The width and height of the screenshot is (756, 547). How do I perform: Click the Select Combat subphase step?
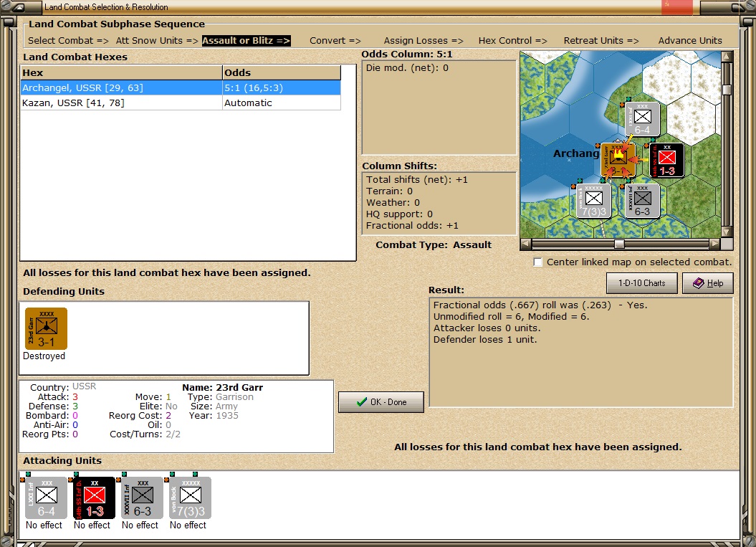point(68,41)
